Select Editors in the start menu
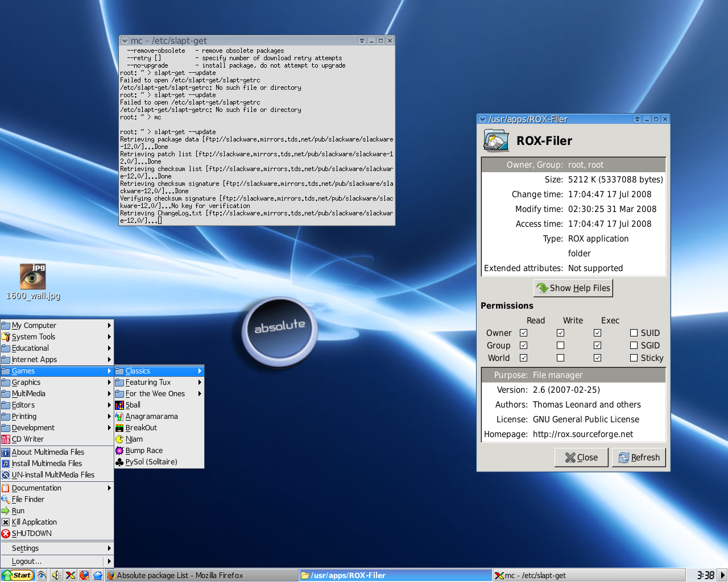 point(57,405)
